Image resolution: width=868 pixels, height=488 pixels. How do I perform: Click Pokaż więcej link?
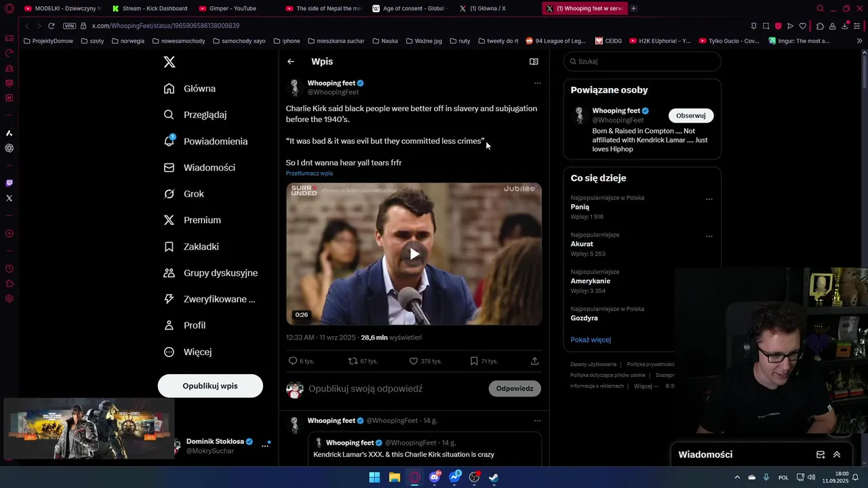591,340
